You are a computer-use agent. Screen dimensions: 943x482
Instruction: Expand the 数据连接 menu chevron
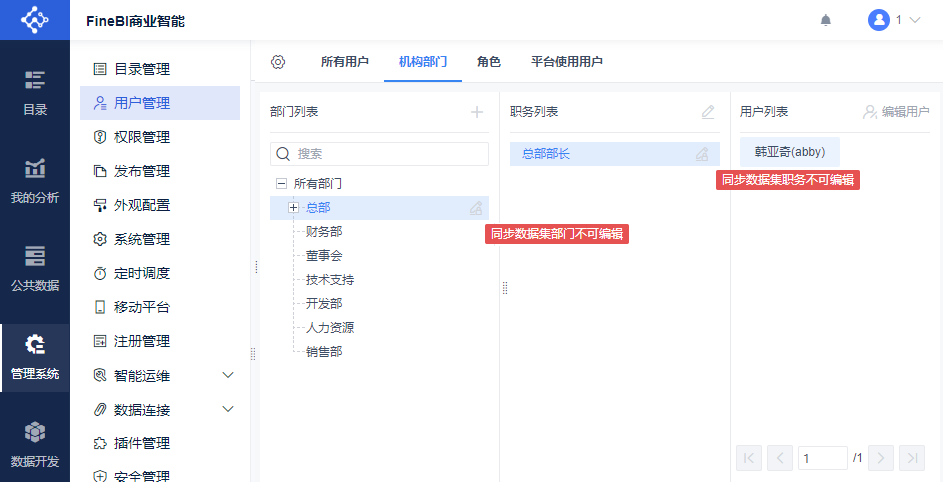(x=228, y=409)
